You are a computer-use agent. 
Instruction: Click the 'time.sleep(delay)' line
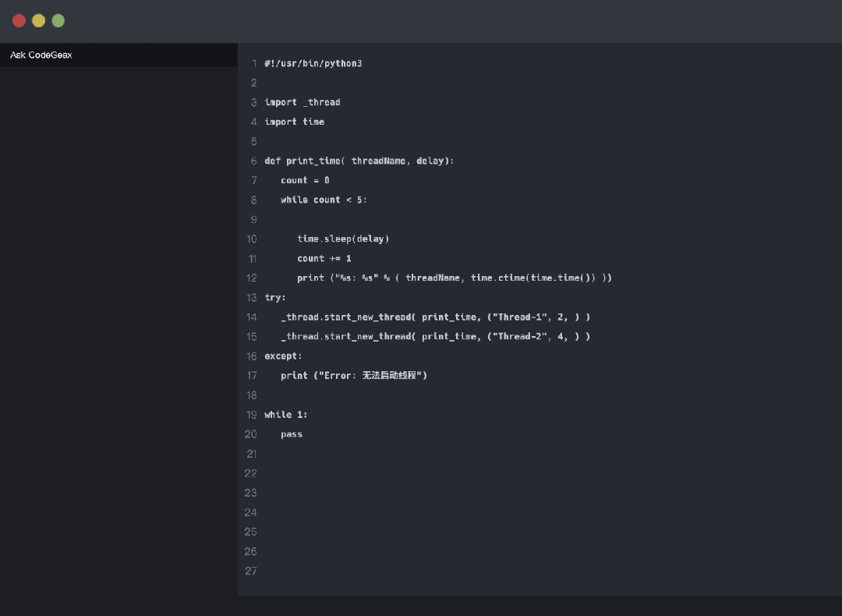[x=343, y=239]
